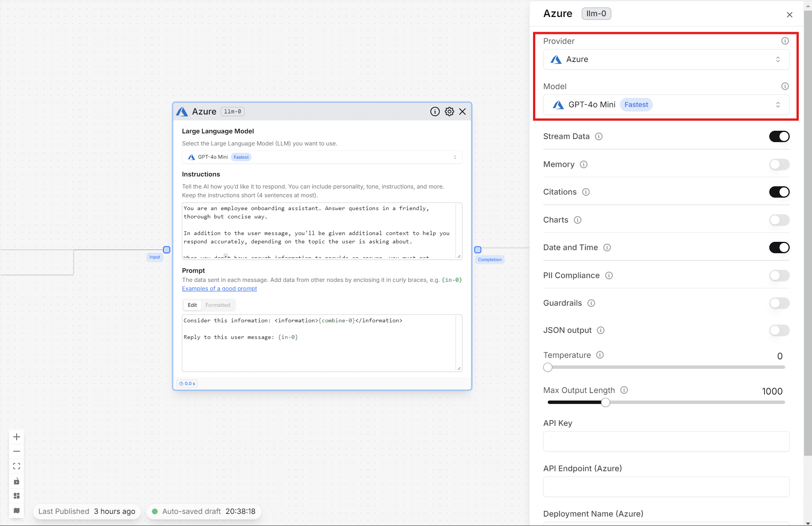Click the Model info icon
812x526 pixels.
pyautogui.click(x=785, y=86)
